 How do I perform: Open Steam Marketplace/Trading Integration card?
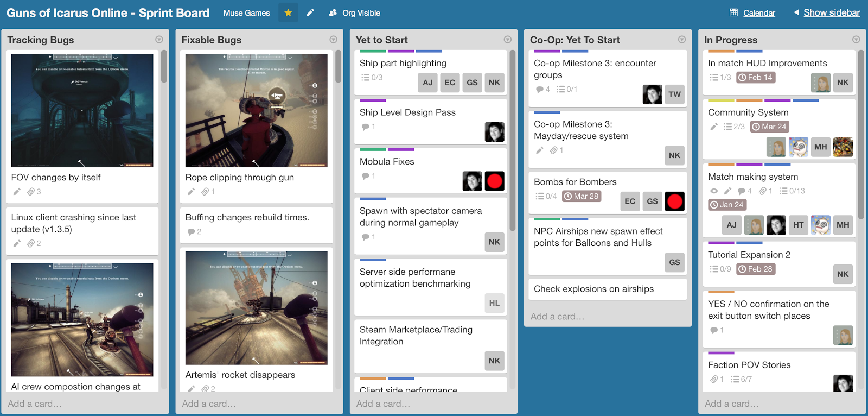[431, 346]
